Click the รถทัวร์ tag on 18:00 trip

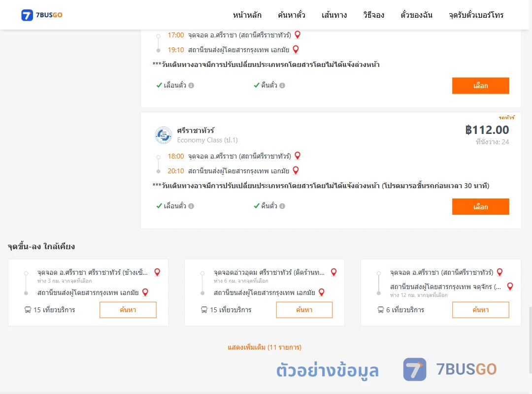click(506, 117)
